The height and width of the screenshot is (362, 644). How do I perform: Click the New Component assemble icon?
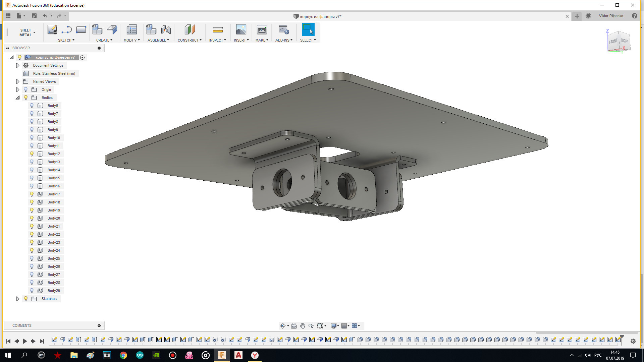click(x=151, y=29)
